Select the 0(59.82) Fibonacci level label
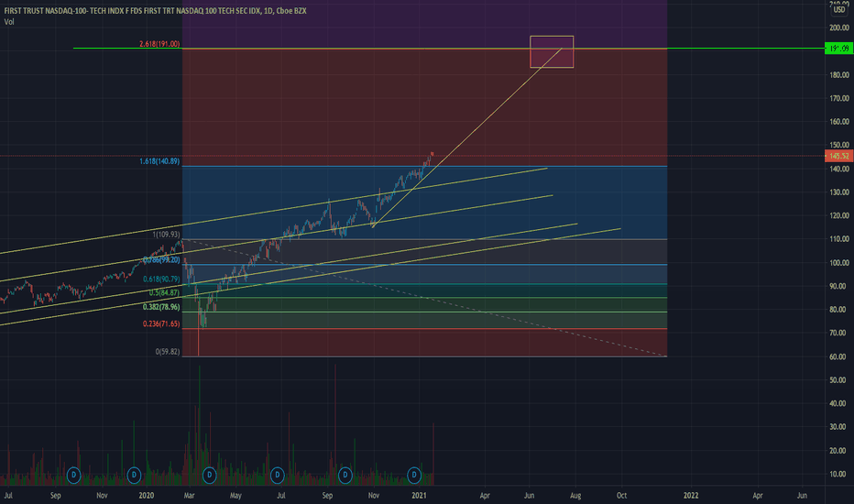 coord(168,352)
